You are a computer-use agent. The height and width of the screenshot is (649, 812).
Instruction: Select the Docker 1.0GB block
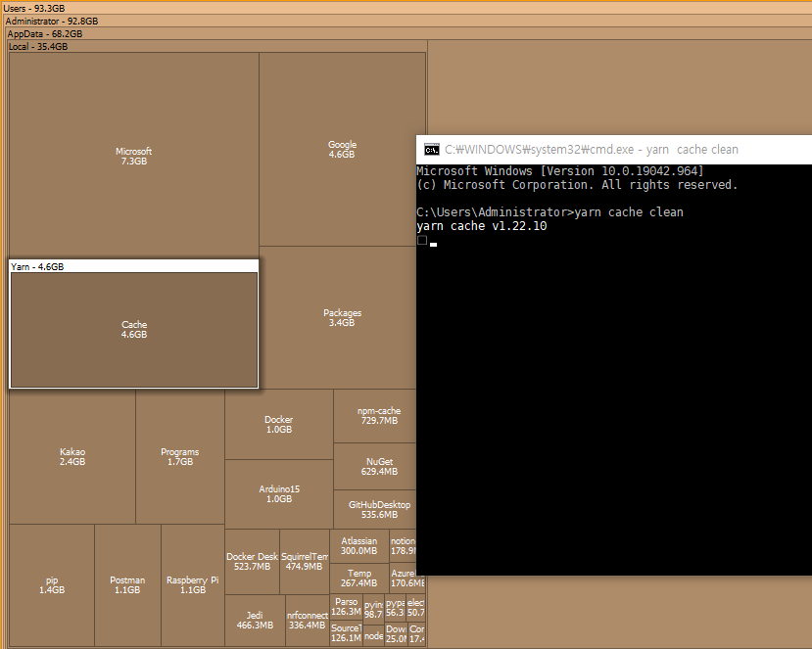[278, 425]
